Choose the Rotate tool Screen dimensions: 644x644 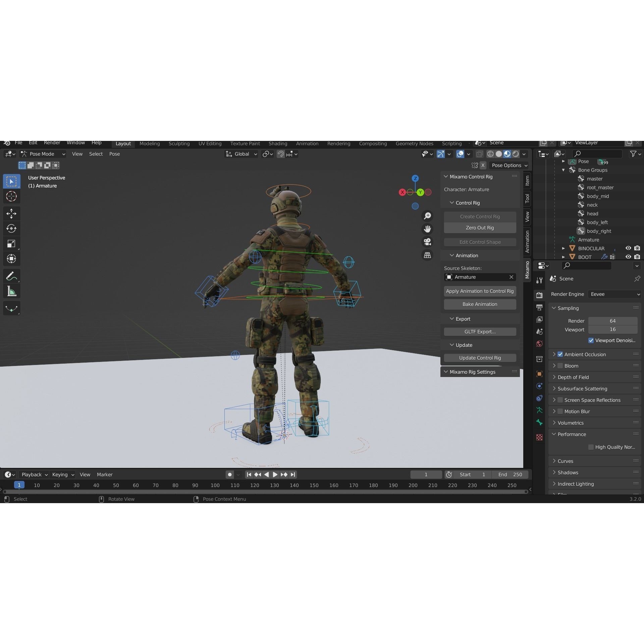[11, 228]
